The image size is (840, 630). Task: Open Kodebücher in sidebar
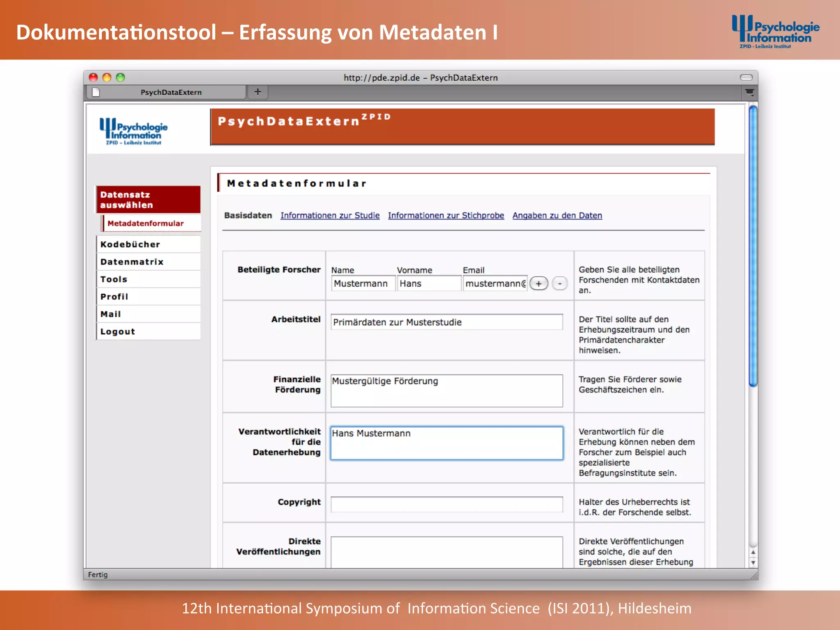[x=148, y=244]
